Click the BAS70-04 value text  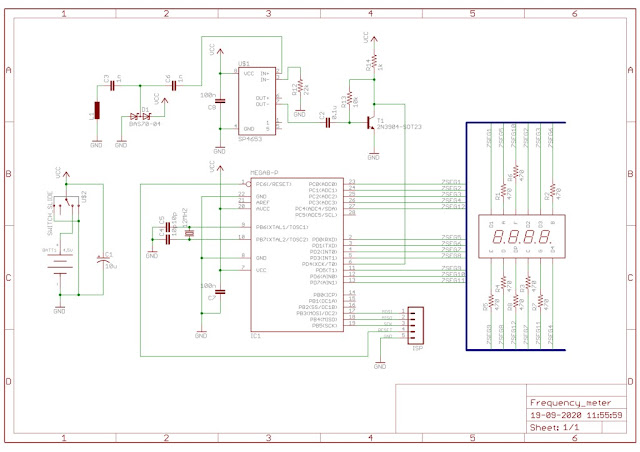click(x=144, y=123)
